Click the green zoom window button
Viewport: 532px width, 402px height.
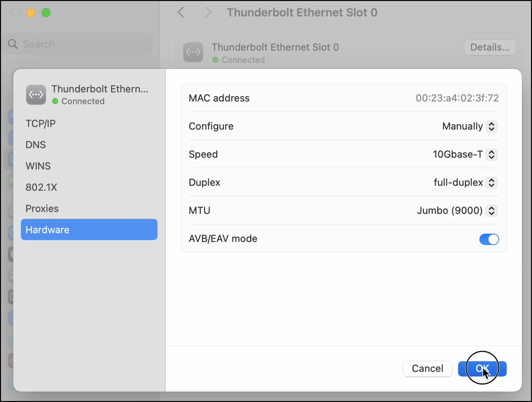point(46,13)
